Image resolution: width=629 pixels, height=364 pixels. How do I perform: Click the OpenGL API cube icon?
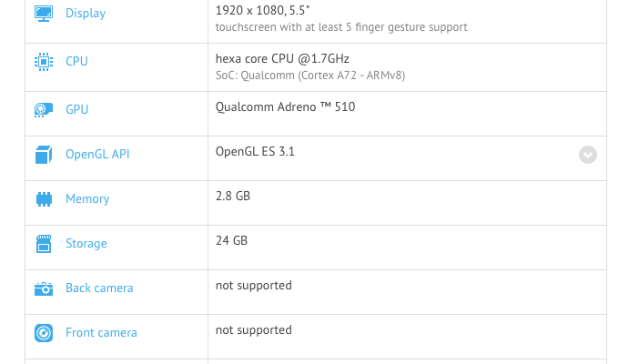(44, 155)
